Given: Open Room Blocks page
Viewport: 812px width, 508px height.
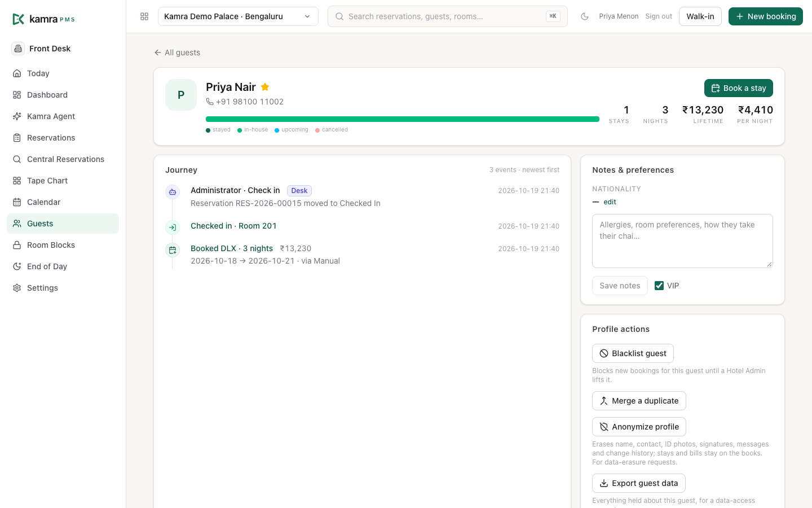Looking at the screenshot, I should [63, 245].
